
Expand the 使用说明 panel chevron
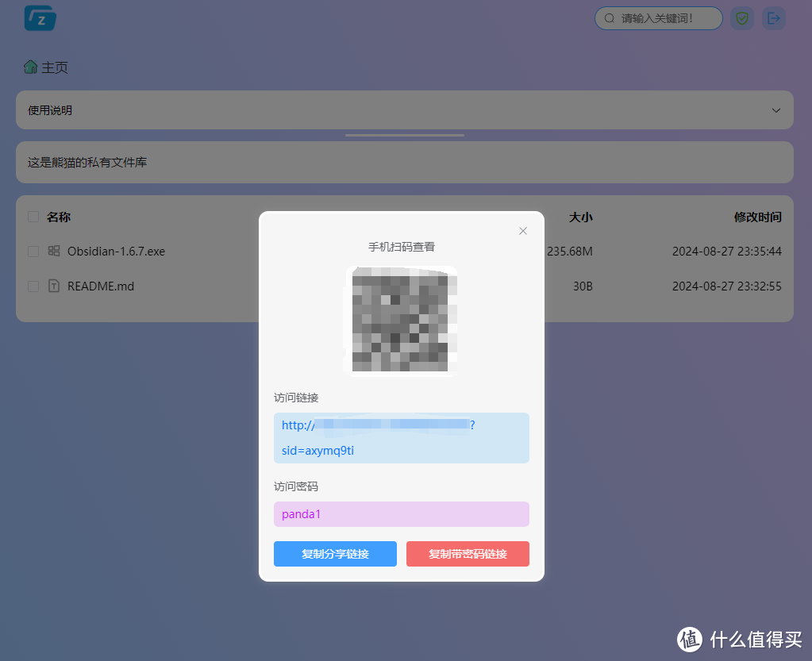click(x=775, y=110)
